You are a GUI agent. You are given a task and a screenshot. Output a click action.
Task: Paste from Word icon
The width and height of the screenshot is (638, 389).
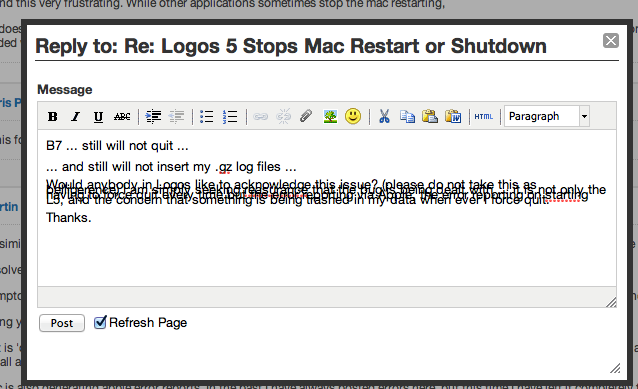point(453,116)
